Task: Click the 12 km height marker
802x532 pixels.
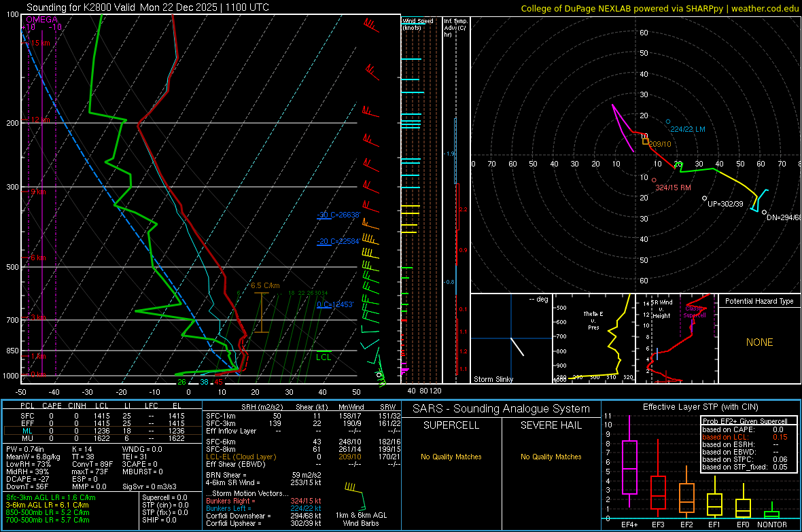Action: (40, 120)
